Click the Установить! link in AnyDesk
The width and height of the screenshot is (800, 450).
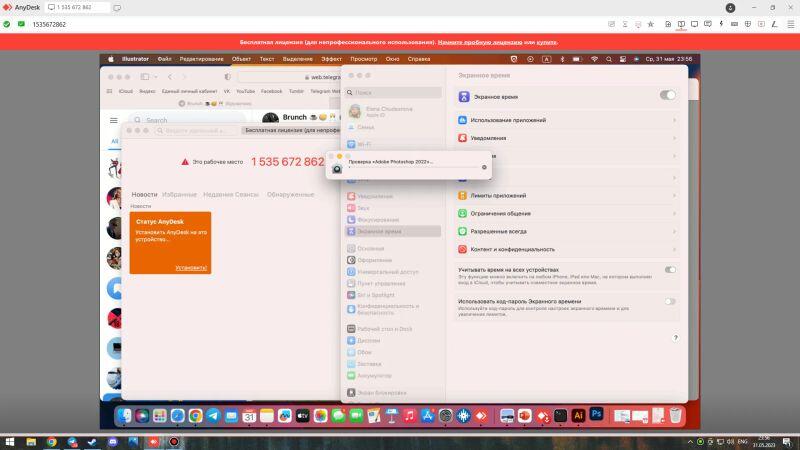click(191, 268)
